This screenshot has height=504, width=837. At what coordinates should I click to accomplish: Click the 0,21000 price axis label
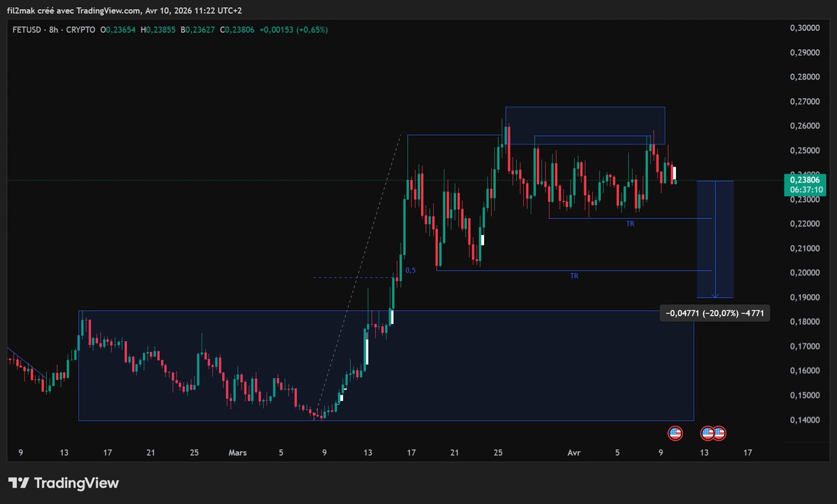804,248
